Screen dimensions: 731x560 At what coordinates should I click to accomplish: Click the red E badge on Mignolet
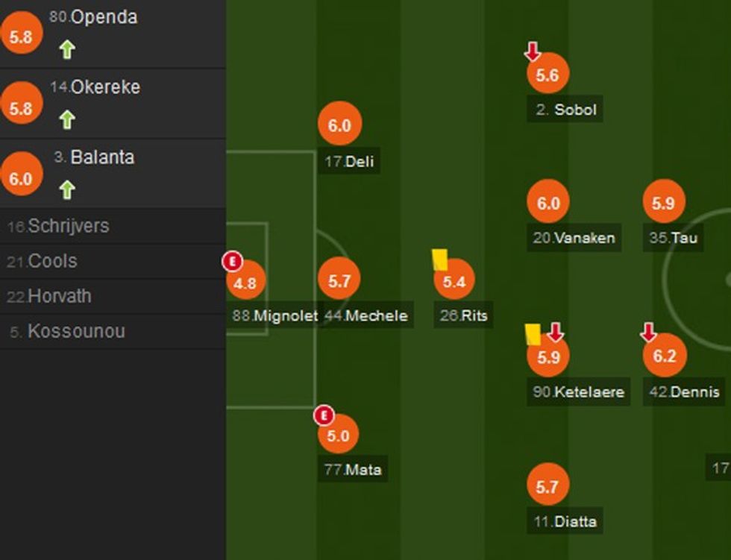point(233,262)
